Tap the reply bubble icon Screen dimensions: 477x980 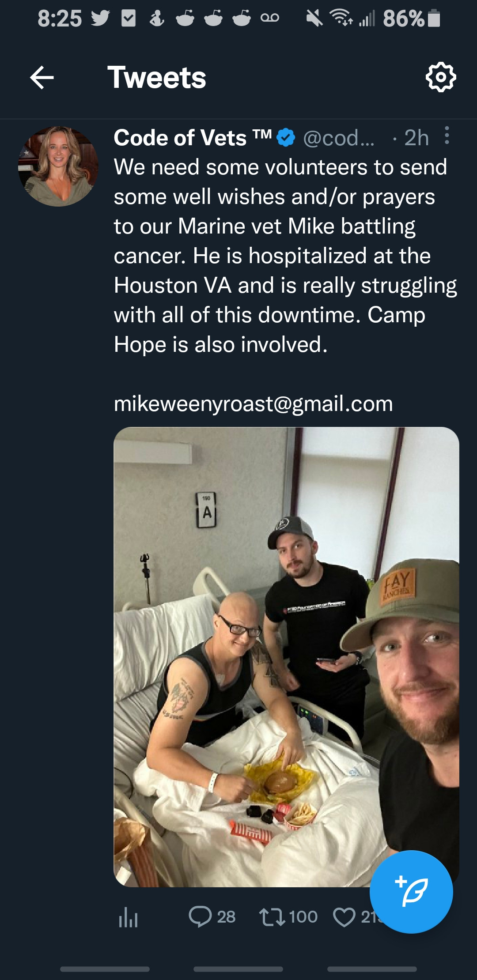pos(200,916)
